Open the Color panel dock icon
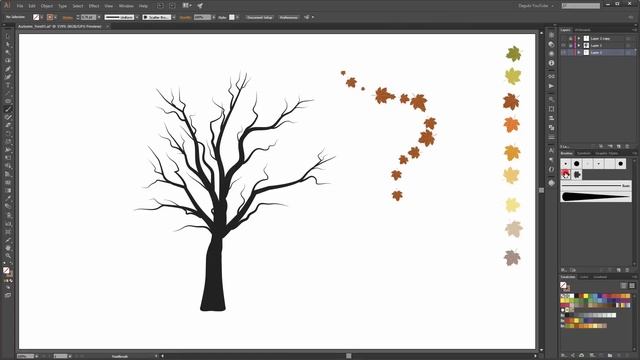The height and width of the screenshot is (360, 640). click(x=551, y=44)
